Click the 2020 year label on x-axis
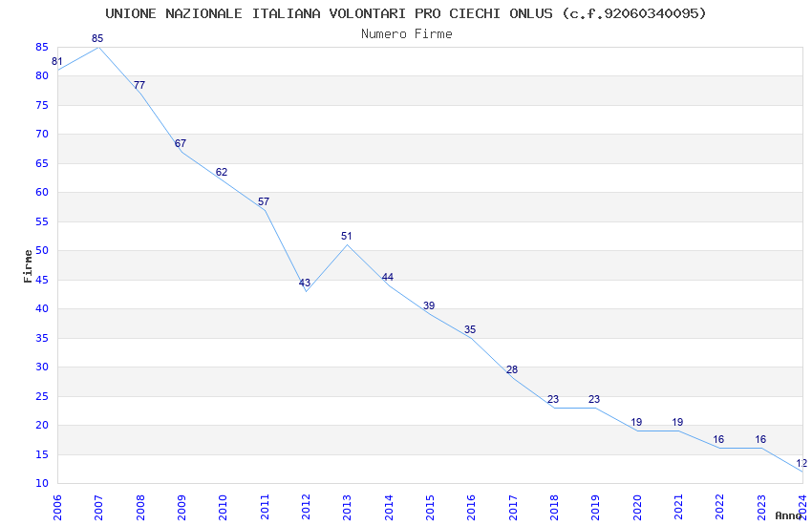The width and height of the screenshot is (812, 525). click(637, 507)
